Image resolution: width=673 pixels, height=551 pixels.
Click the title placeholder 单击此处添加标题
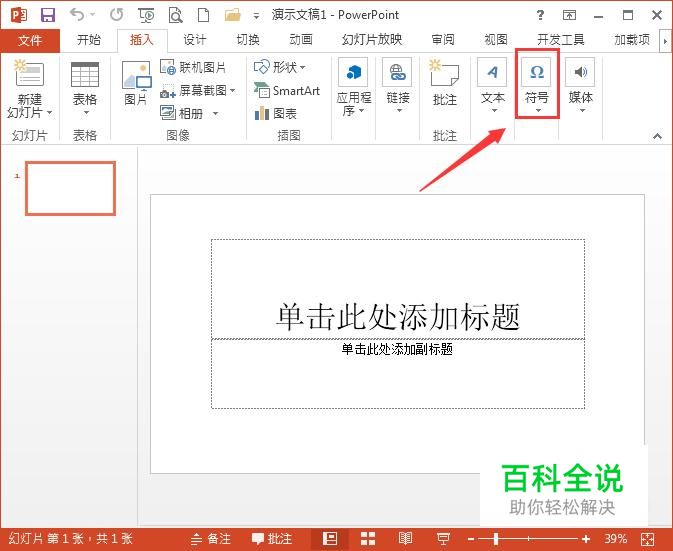(397, 317)
